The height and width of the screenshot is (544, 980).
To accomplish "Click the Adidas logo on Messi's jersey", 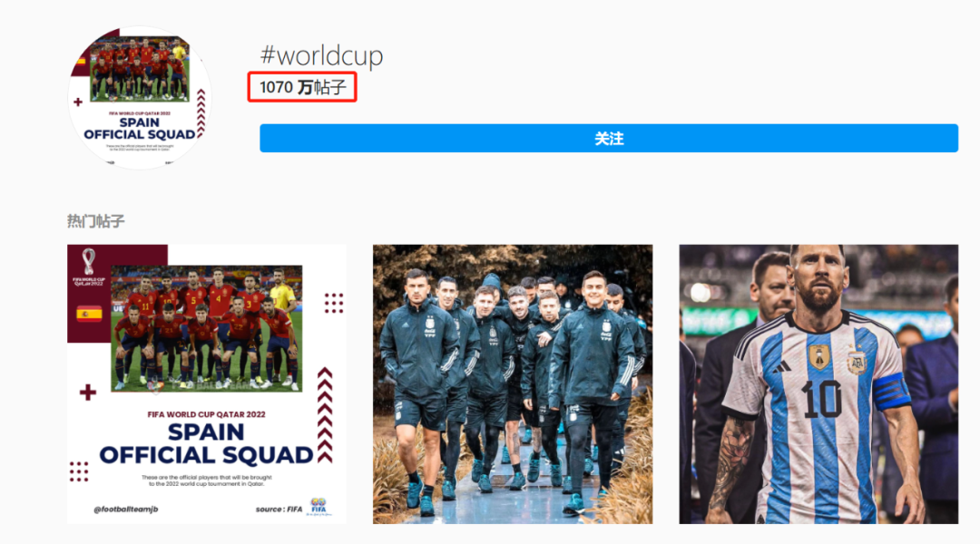I will (780, 368).
